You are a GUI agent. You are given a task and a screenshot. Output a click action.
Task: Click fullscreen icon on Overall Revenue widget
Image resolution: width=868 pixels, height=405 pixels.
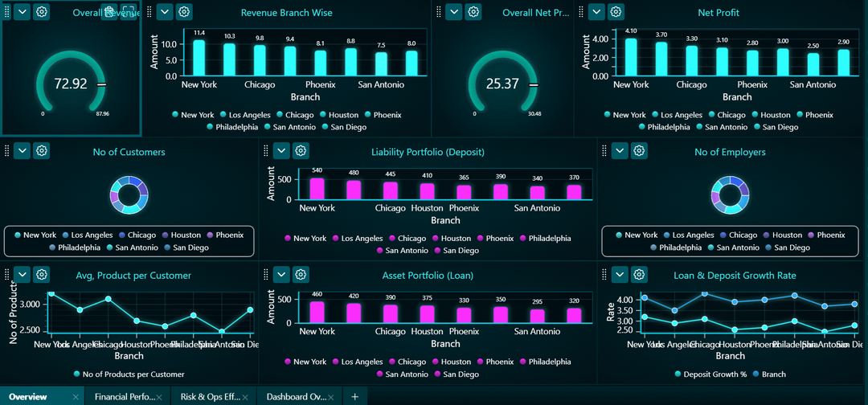click(128, 11)
